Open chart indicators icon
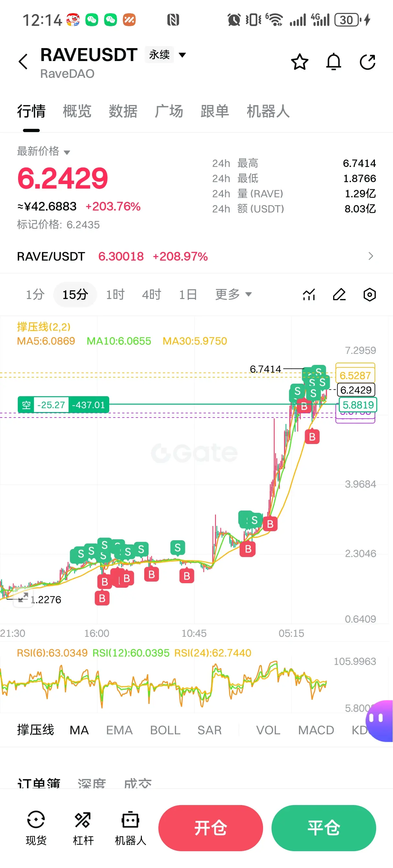 click(309, 294)
